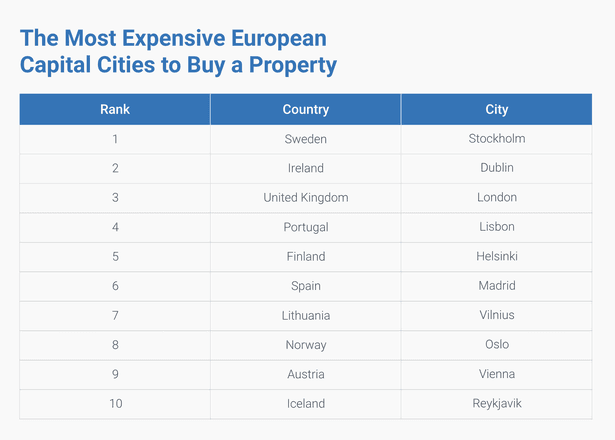Click the Ireland cell
This screenshot has width=615, height=440.
pos(305,168)
